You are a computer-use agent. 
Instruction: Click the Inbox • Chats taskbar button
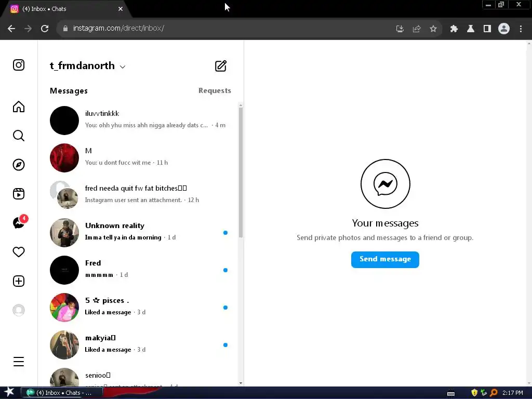point(62,393)
